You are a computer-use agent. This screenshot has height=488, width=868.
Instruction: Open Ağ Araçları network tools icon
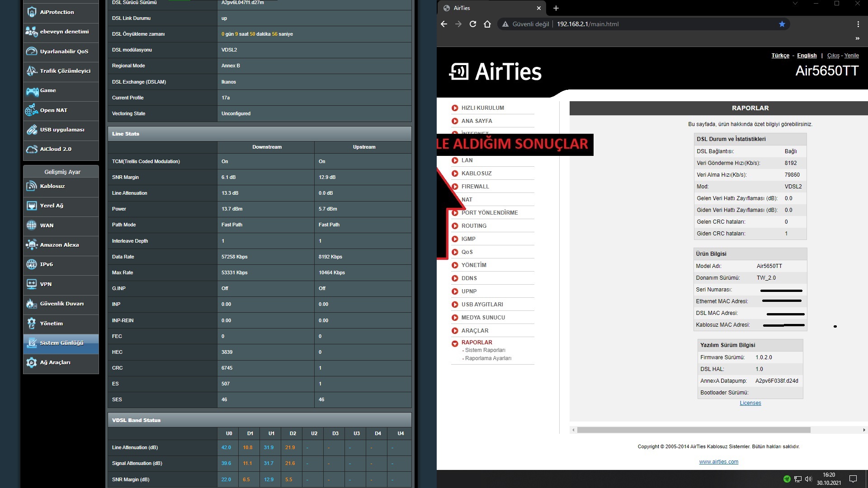[x=32, y=362]
